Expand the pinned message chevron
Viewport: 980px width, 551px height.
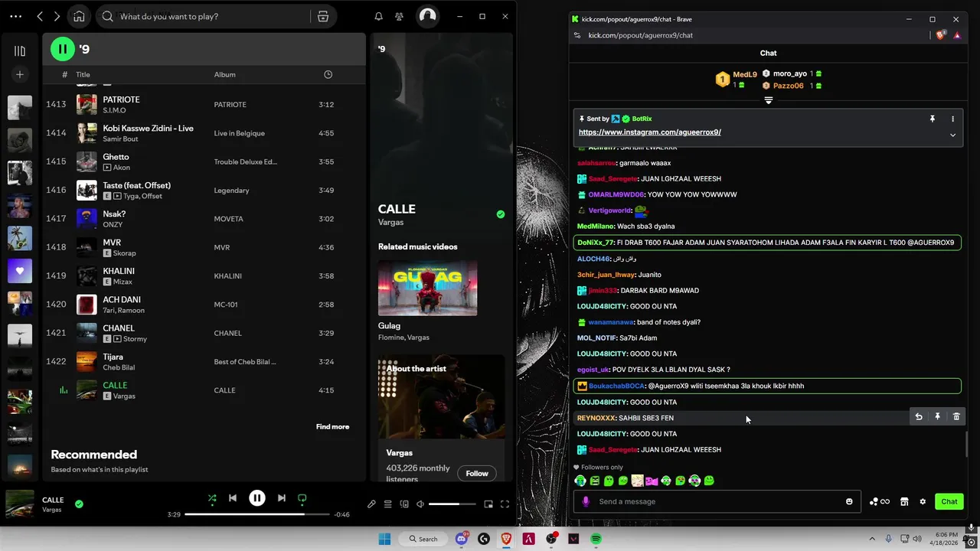952,135
